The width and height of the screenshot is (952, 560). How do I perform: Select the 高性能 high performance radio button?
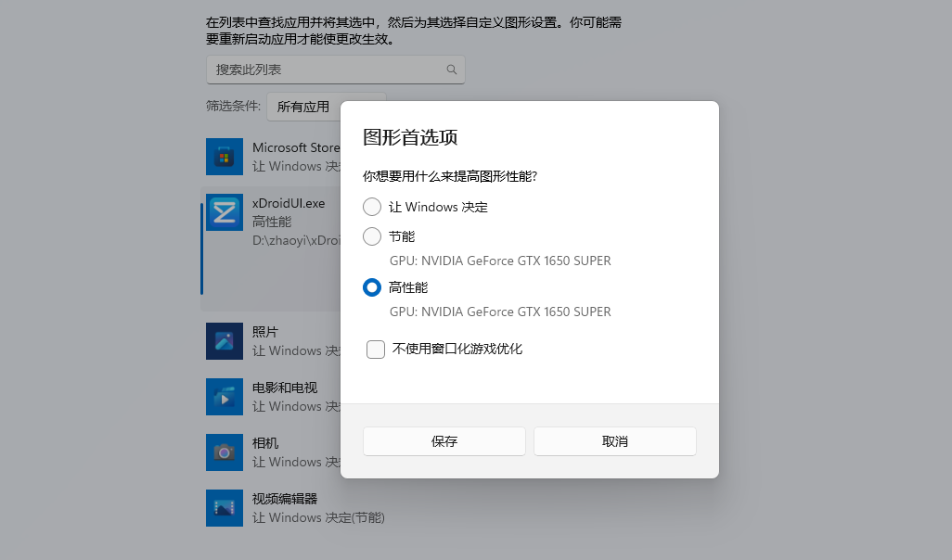tap(372, 287)
